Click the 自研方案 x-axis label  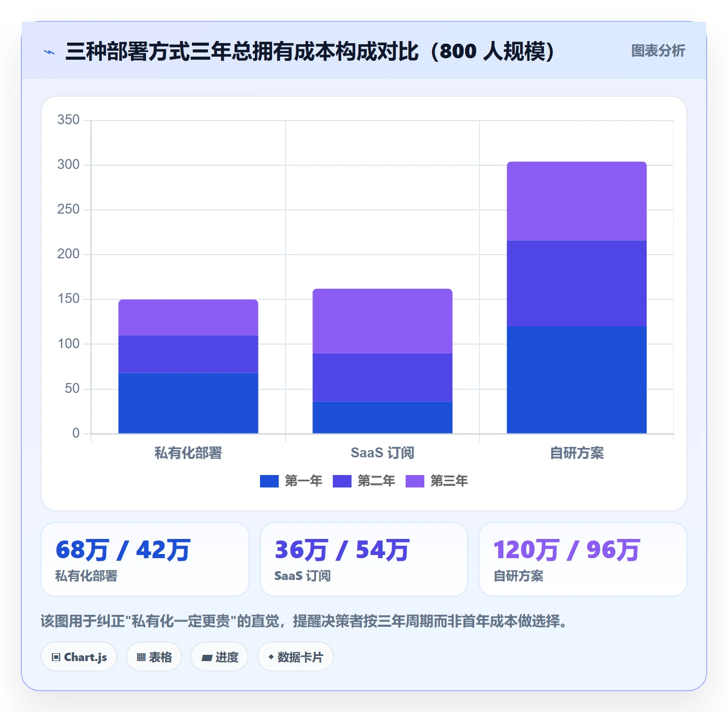[577, 453]
